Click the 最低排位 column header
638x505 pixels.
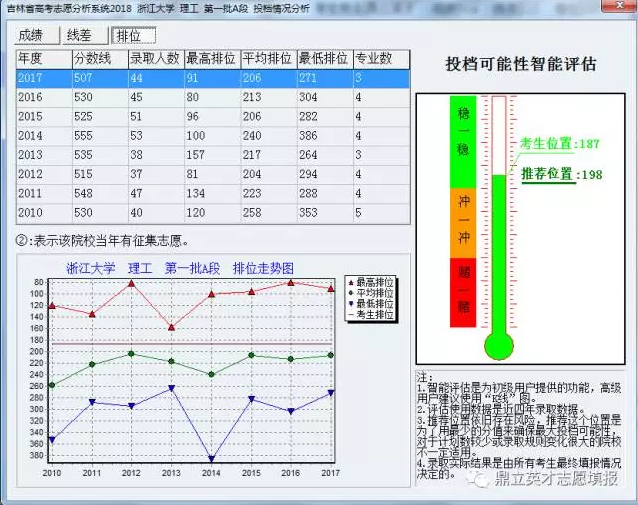pyautogui.click(x=325, y=59)
